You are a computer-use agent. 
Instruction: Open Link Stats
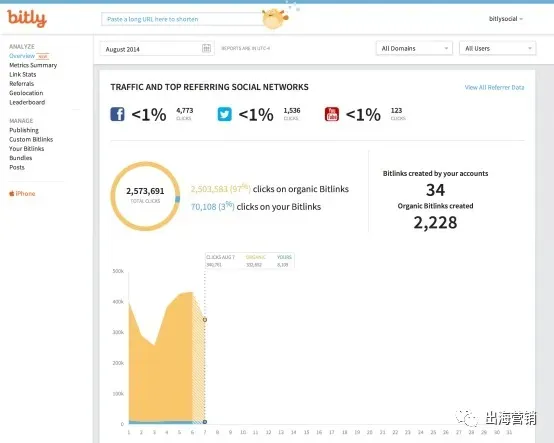pyautogui.click(x=23, y=74)
